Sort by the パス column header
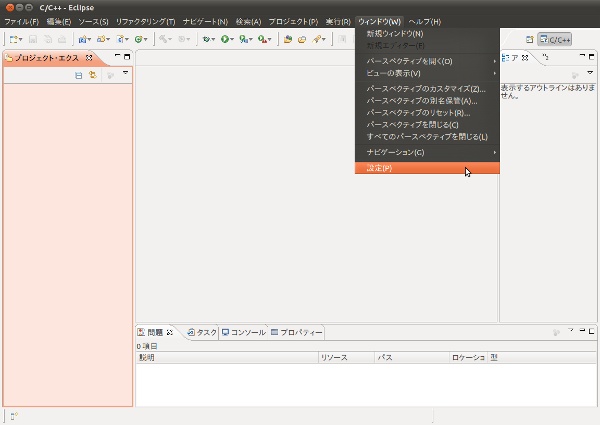This screenshot has height=425, width=600. pyautogui.click(x=412, y=357)
